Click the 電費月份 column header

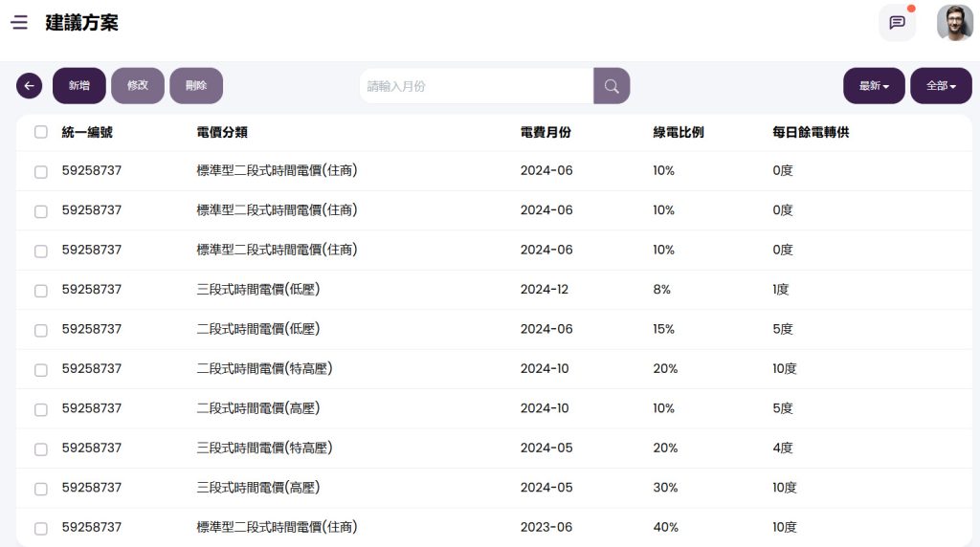(546, 133)
